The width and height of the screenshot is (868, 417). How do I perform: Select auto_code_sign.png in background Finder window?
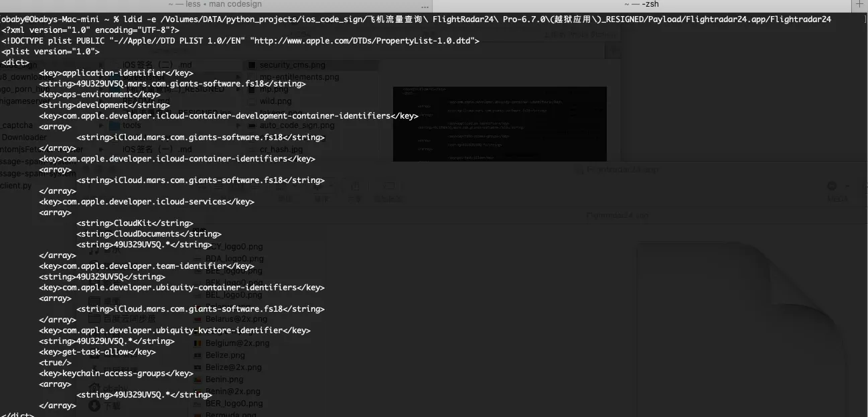(x=297, y=125)
